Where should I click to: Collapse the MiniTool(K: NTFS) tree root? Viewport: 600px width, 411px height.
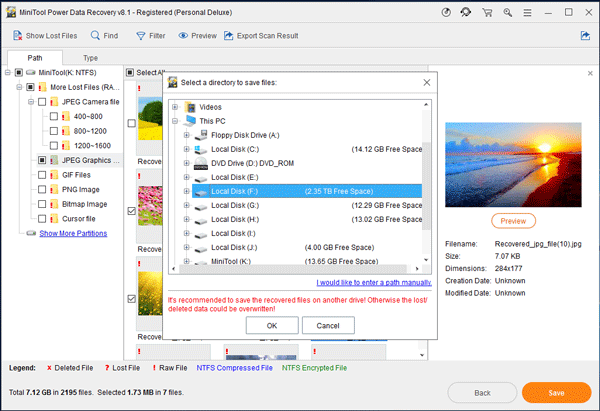[x=8, y=72]
